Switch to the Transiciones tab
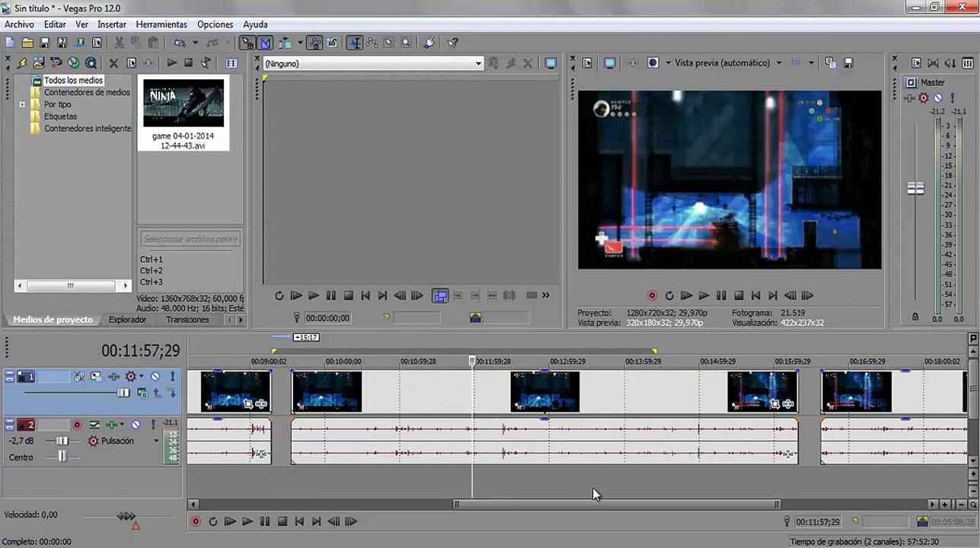 (x=187, y=320)
